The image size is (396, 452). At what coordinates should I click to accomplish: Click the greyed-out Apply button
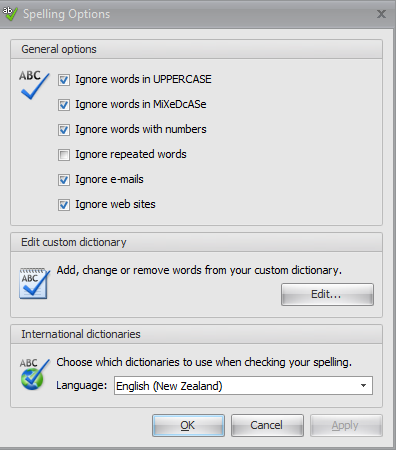pos(346,425)
